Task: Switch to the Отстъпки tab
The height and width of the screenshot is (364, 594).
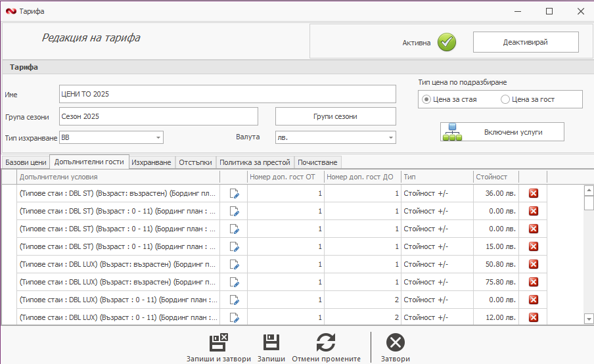Action: (x=195, y=162)
